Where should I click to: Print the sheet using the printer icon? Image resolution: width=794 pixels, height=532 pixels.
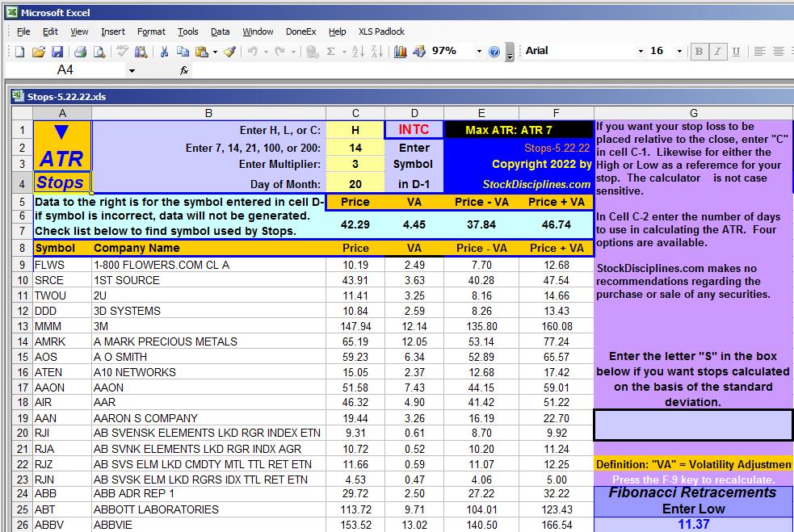[80, 51]
